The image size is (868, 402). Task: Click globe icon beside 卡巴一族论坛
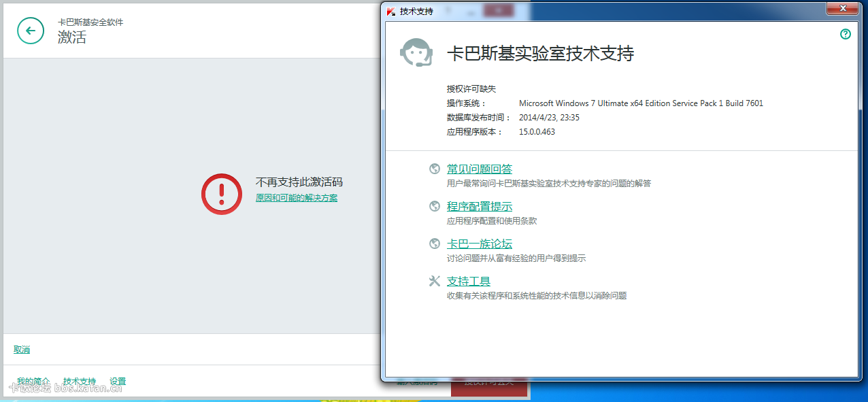click(435, 244)
